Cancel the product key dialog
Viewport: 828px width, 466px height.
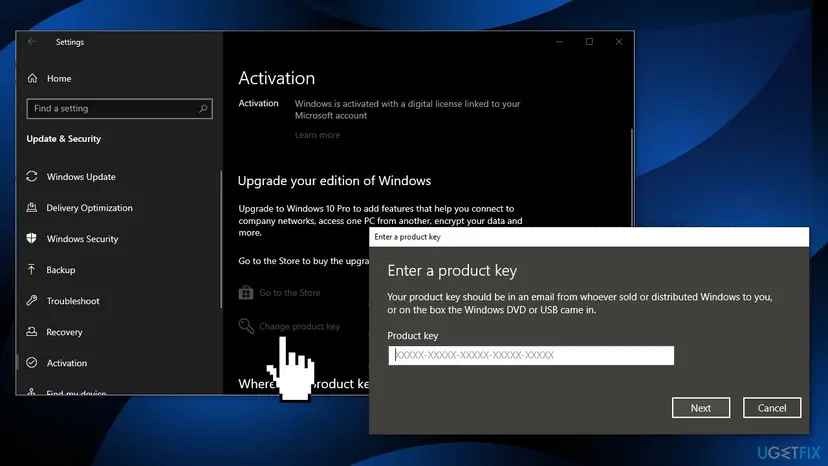tap(771, 408)
